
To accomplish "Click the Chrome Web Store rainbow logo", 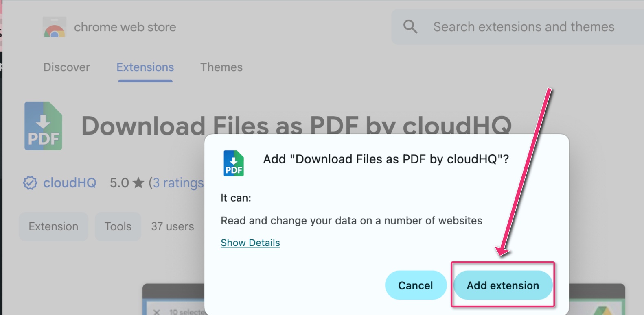I will (55, 28).
